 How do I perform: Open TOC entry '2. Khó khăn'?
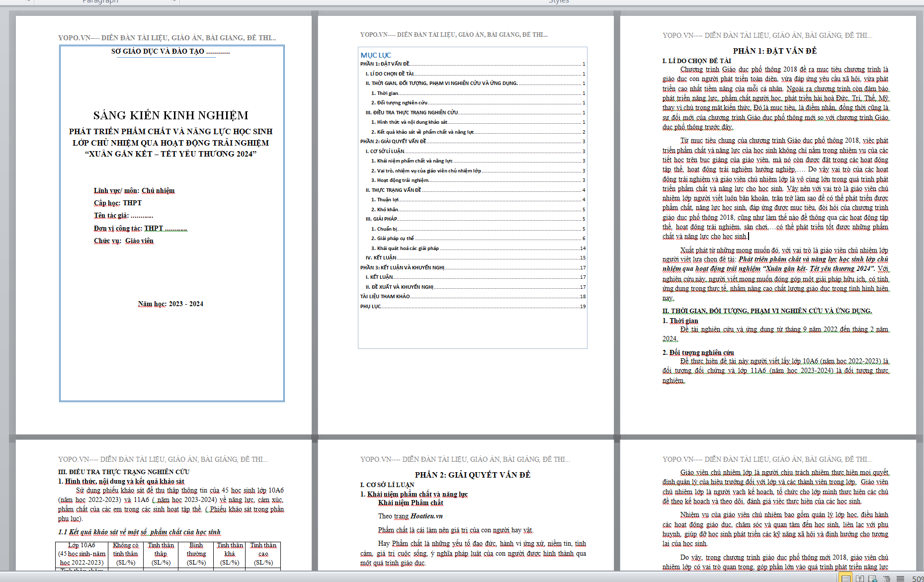point(478,209)
